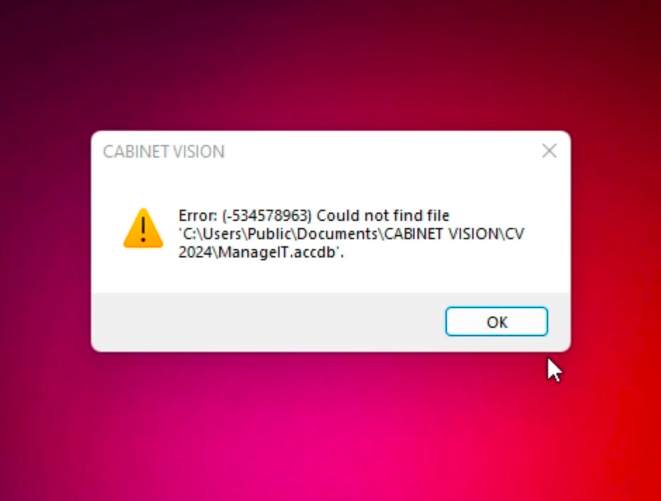The image size is (661, 501).
Task: Click the 'C:' drive letter in the path
Action: coord(188,234)
